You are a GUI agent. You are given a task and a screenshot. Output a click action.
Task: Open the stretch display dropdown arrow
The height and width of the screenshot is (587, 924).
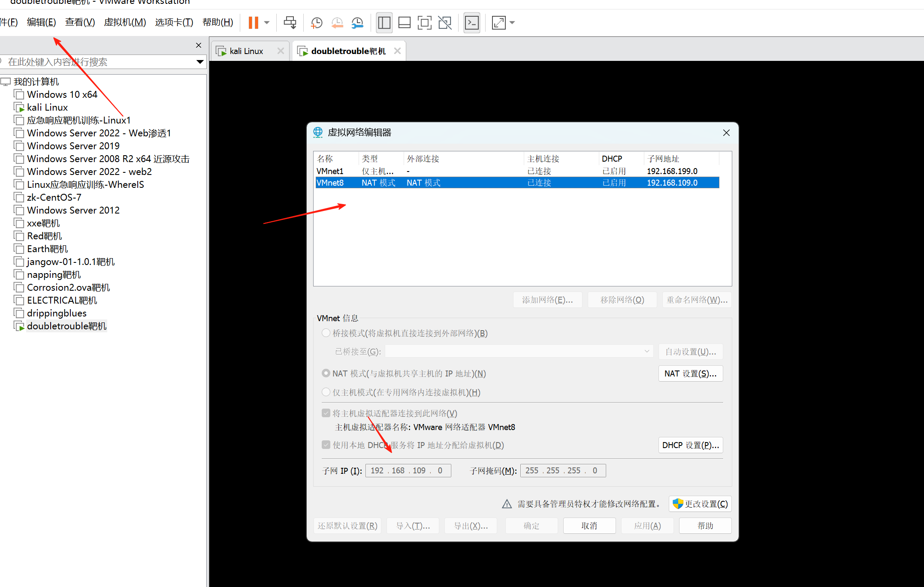[512, 23]
